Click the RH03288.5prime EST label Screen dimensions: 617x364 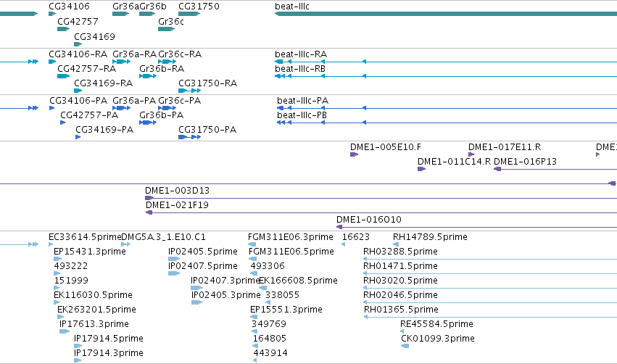click(x=400, y=252)
